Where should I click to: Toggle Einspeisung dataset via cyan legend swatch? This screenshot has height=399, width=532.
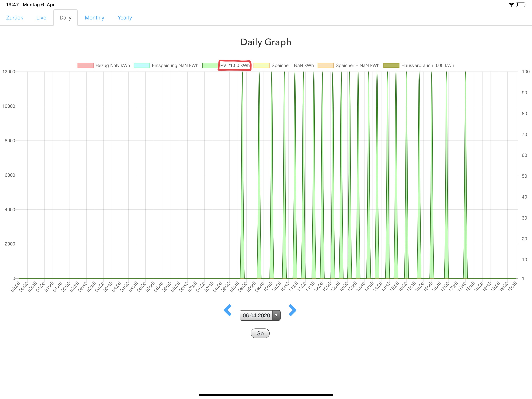coord(142,65)
